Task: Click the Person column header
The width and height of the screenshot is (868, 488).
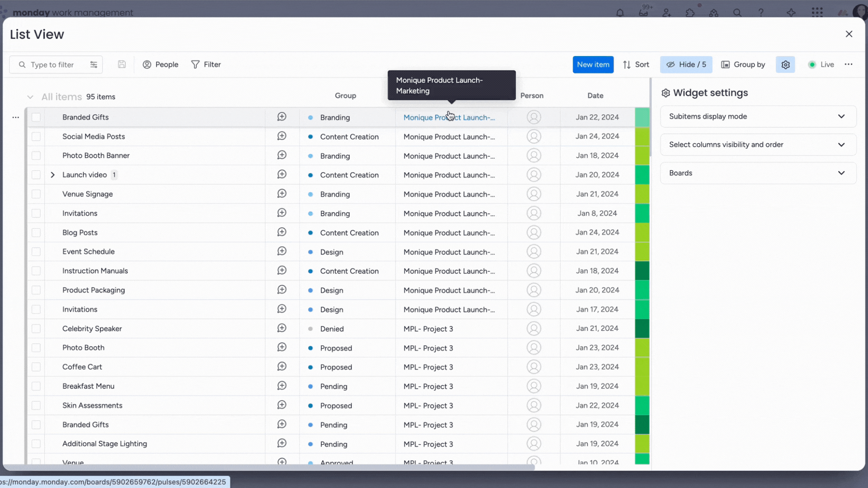Action: tap(532, 96)
